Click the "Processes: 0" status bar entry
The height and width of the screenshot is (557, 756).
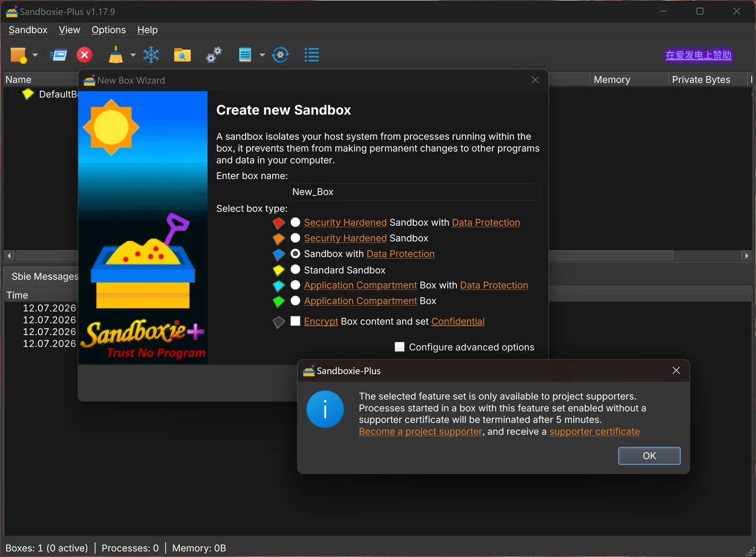[130, 548]
